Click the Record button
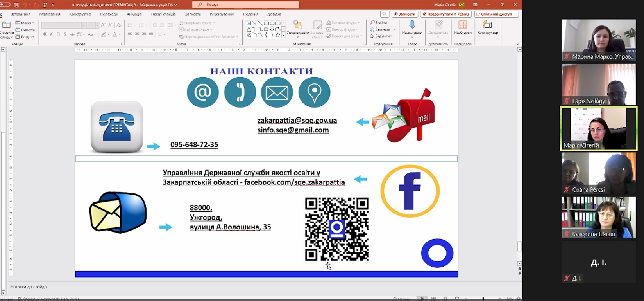644x301 pixels. pos(404,14)
